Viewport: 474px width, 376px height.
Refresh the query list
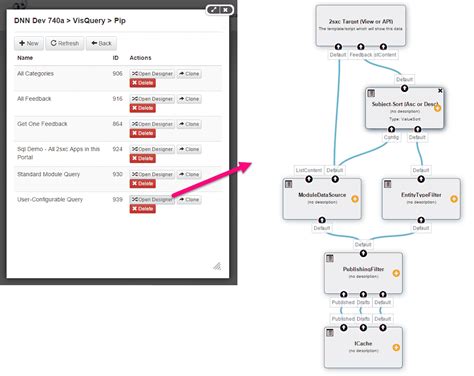coord(65,43)
